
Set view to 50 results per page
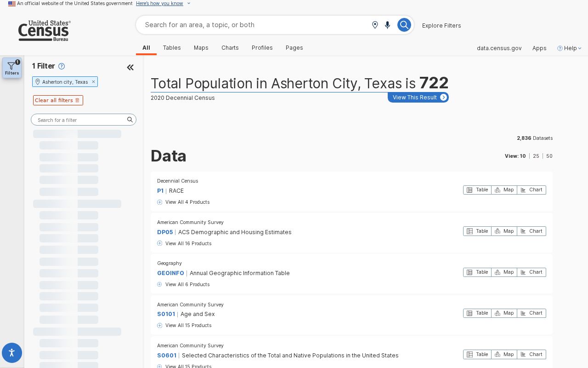549,156
